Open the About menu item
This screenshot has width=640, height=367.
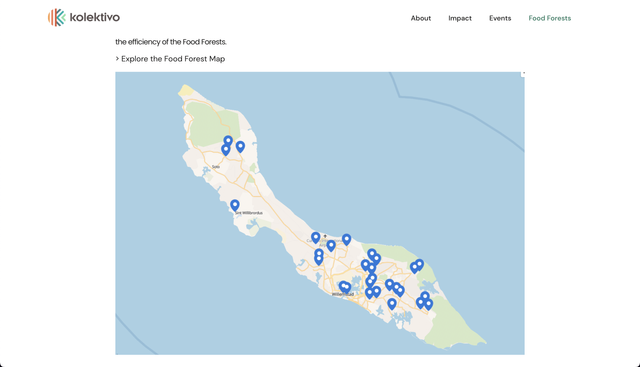pyautogui.click(x=421, y=18)
